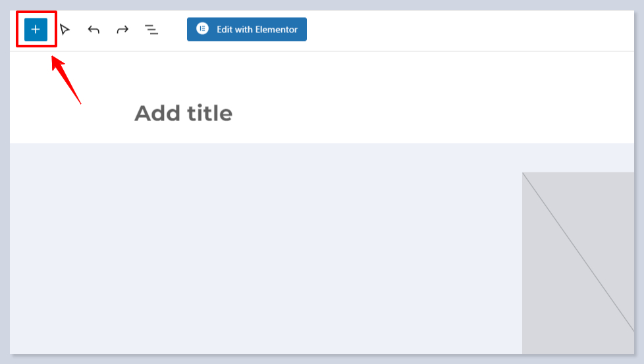Click the "Elementor" text on the blue button
Screen dimensions: 644x364
(x=276, y=30)
